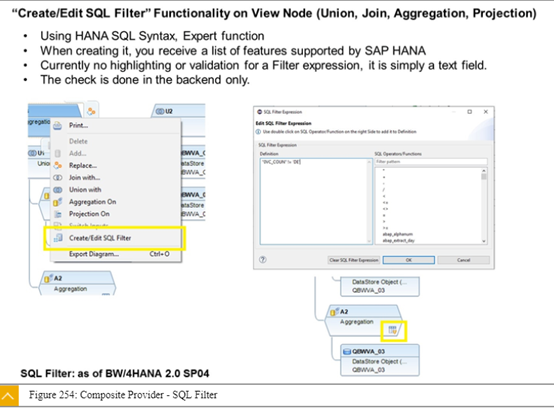The image size is (554, 411).
Task: Click the Projection On menu icon
Action: 58,214
